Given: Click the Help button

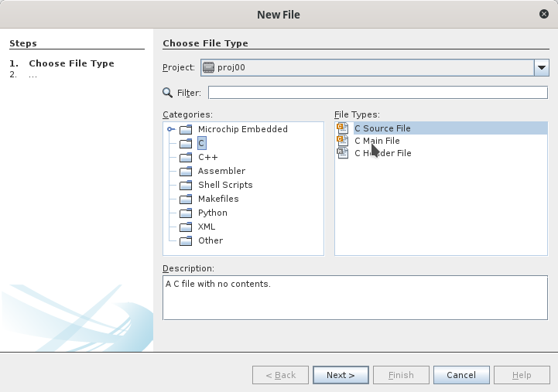Looking at the screenshot, I should coord(522,375).
